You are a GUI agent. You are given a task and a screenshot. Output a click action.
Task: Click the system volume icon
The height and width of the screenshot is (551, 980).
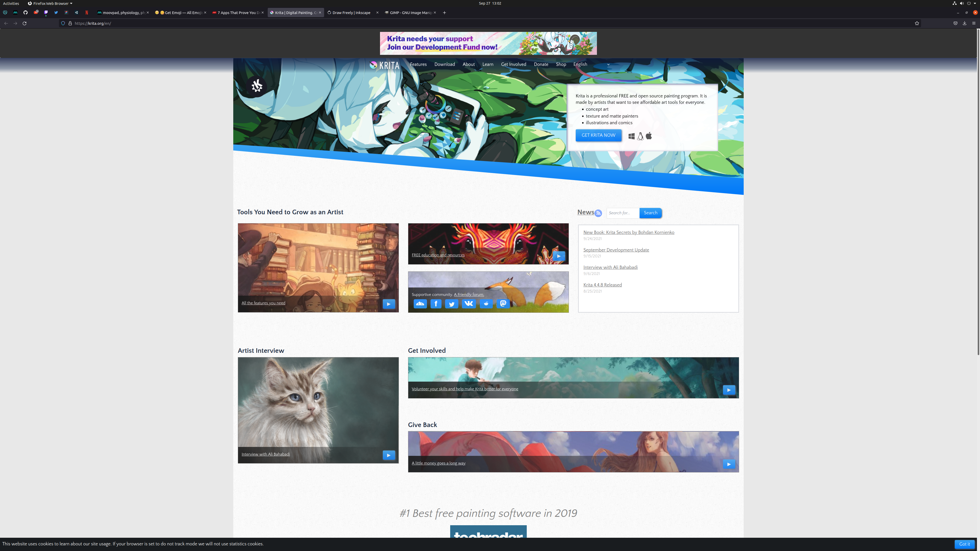point(962,3)
